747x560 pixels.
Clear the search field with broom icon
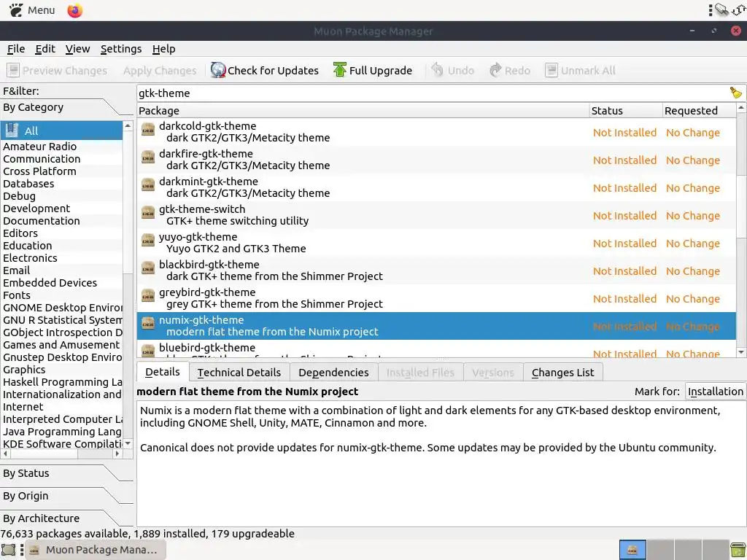tap(736, 93)
